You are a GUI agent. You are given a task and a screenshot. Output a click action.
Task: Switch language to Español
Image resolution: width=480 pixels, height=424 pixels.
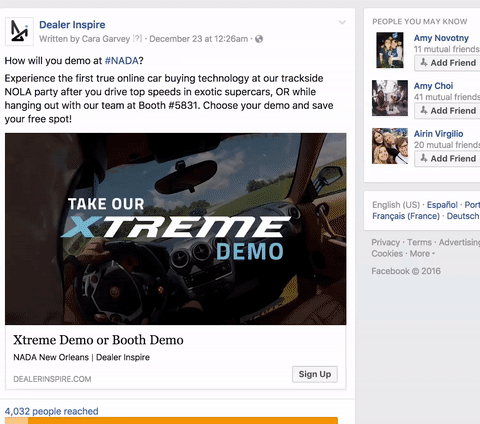coord(442,205)
